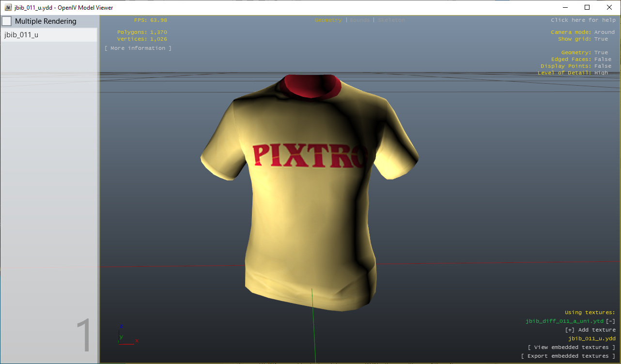Select the Geometry tab
Viewport: 621px width, 364px height.
click(328, 20)
